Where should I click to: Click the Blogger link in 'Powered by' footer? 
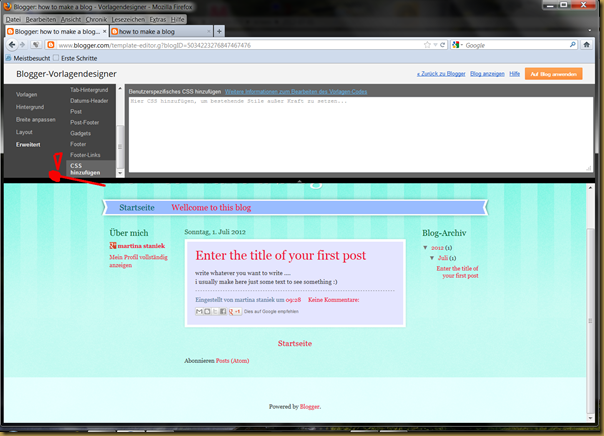point(310,406)
